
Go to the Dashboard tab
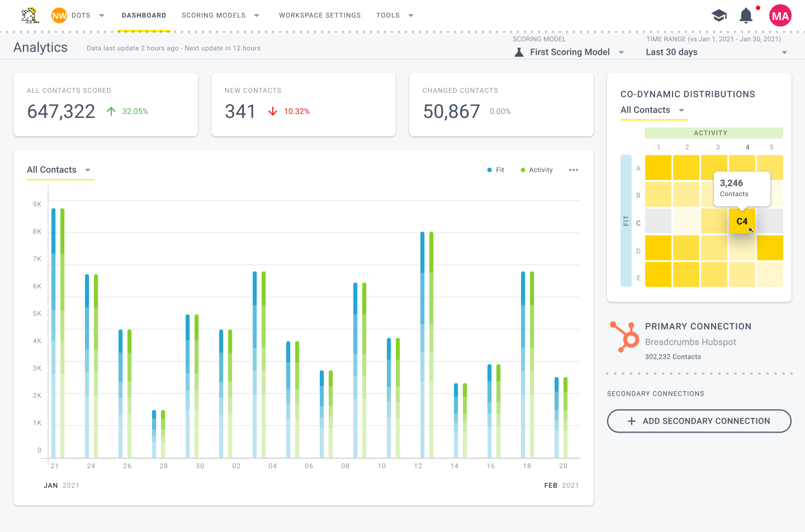(x=144, y=16)
